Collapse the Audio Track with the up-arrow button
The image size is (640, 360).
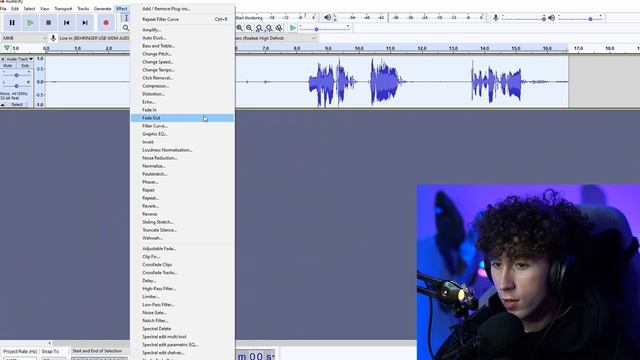[3, 105]
